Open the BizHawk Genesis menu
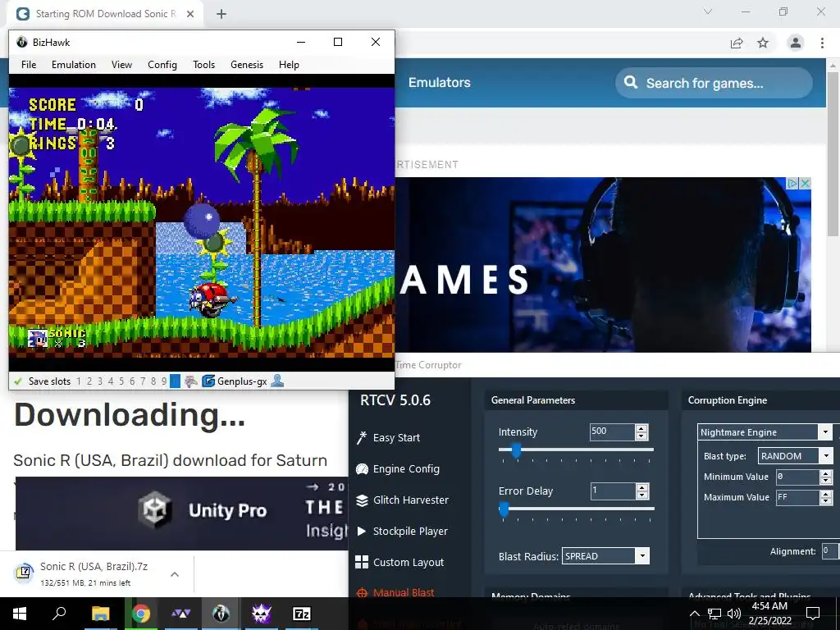The image size is (840, 630). (247, 65)
